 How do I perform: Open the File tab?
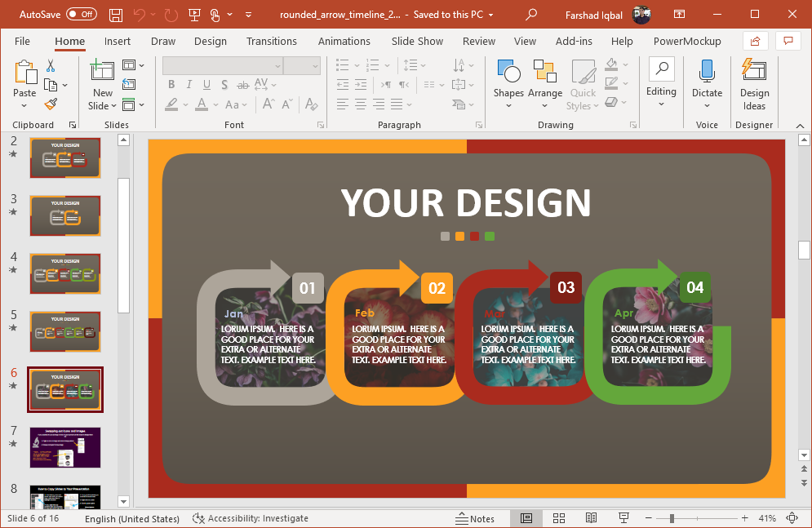click(22, 41)
